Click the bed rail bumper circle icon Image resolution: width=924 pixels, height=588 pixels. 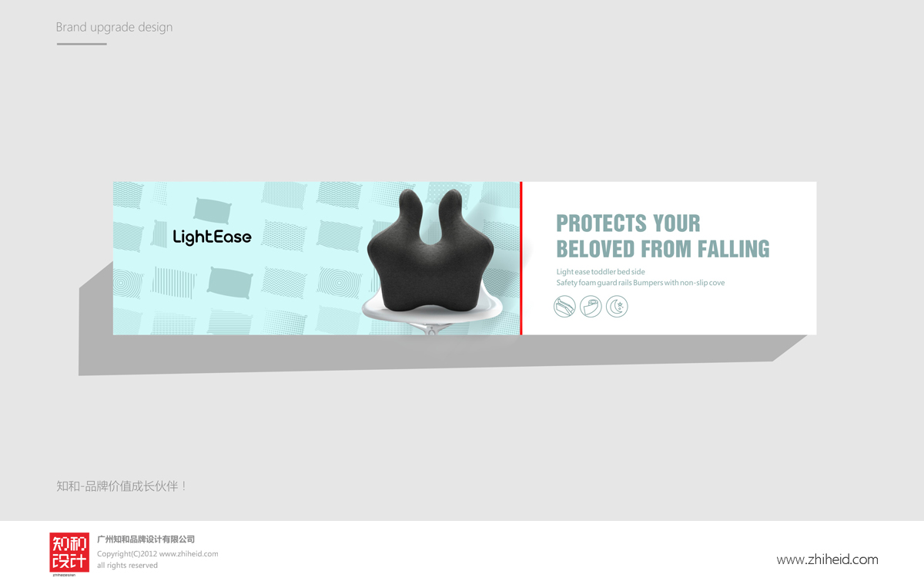[x=565, y=307]
